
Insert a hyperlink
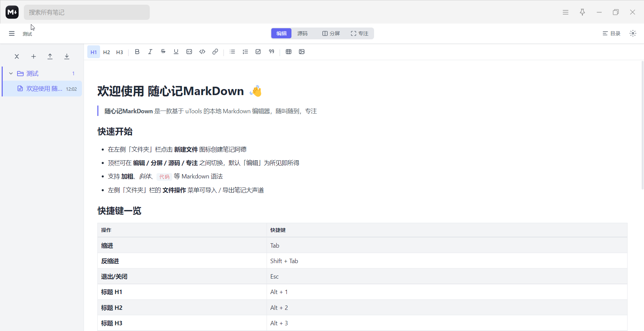(x=215, y=52)
